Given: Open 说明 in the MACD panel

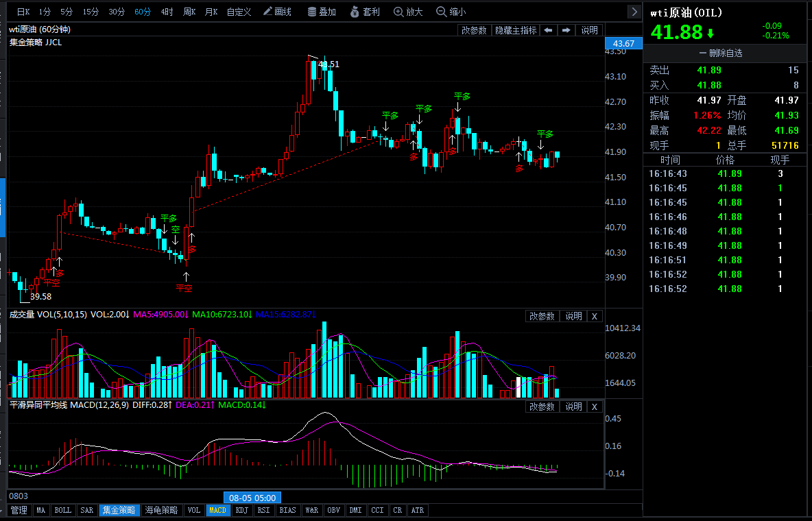Looking at the screenshot, I should [573, 407].
